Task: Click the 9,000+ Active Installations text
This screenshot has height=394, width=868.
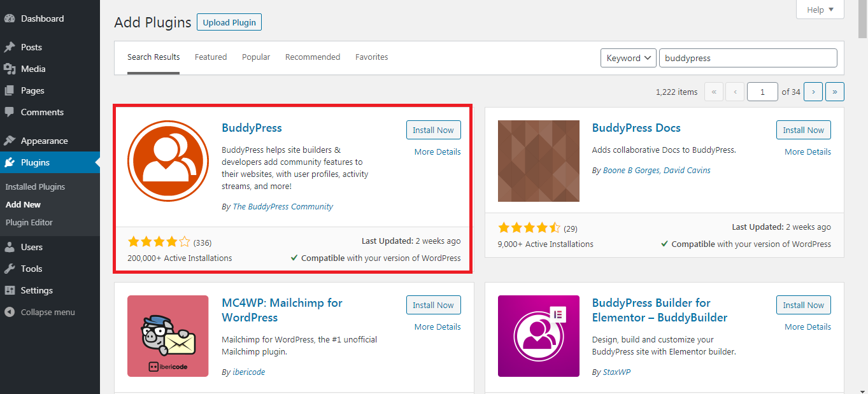Action: (x=546, y=244)
